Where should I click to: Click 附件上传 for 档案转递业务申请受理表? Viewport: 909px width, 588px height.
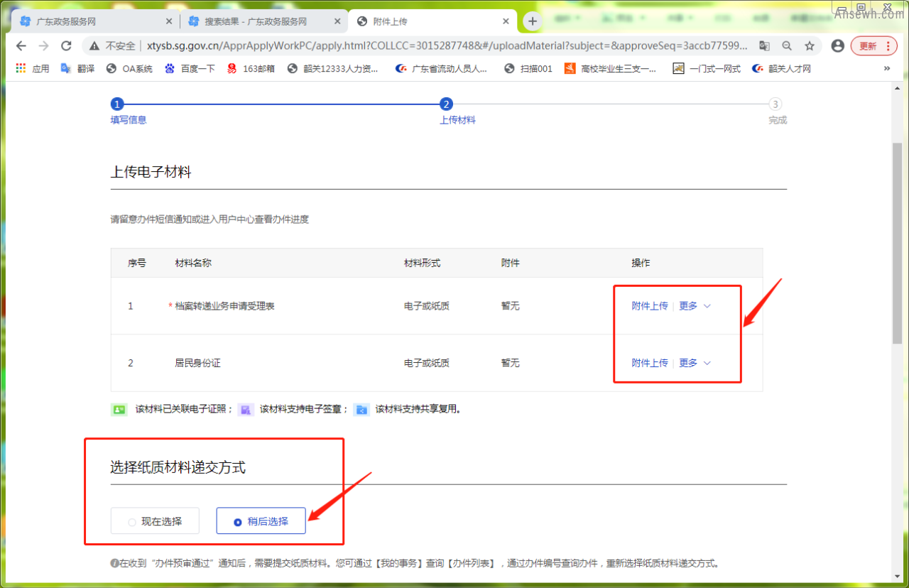[x=649, y=306]
